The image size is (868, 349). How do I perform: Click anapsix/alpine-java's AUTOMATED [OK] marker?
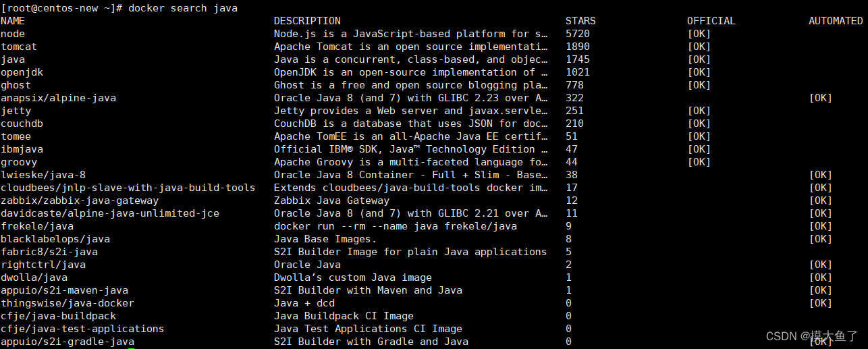pyautogui.click(x=821, y=98)
